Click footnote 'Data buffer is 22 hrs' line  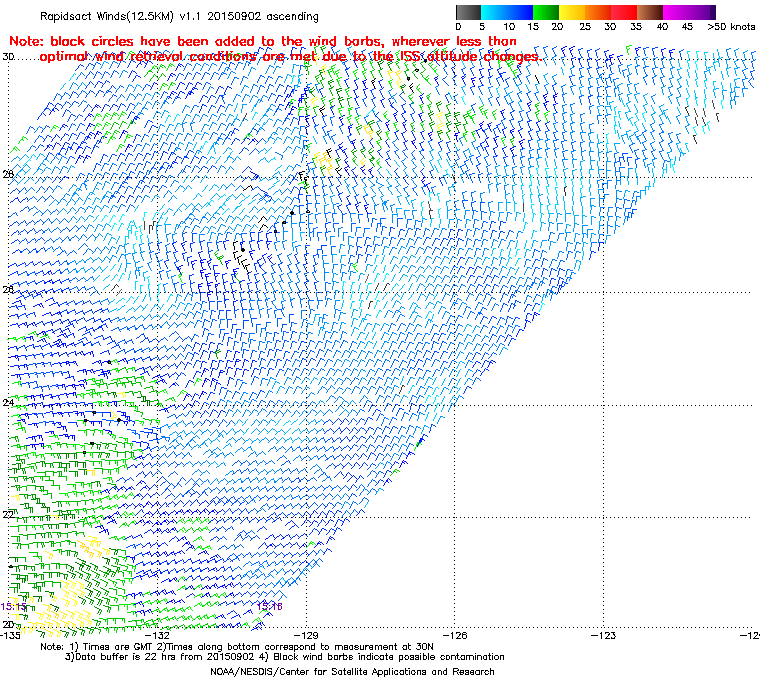[285, 657]
